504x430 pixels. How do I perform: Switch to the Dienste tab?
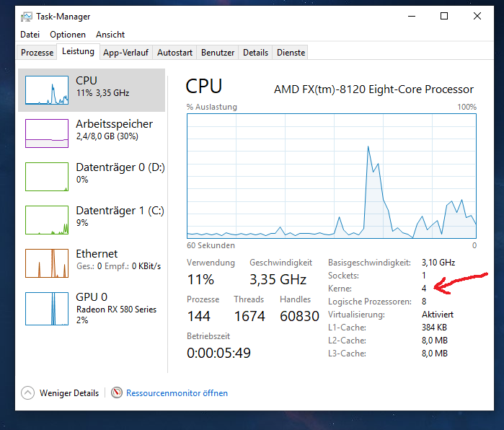[291, 53]
